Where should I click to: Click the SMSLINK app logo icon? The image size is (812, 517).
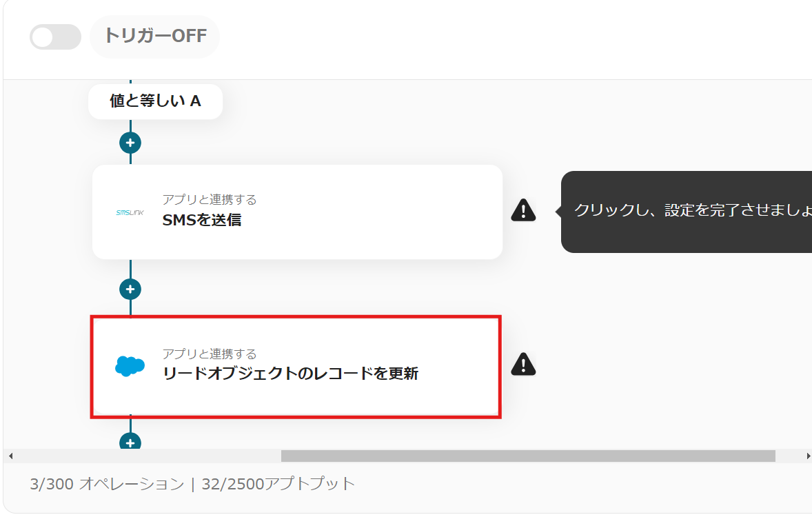130,212
